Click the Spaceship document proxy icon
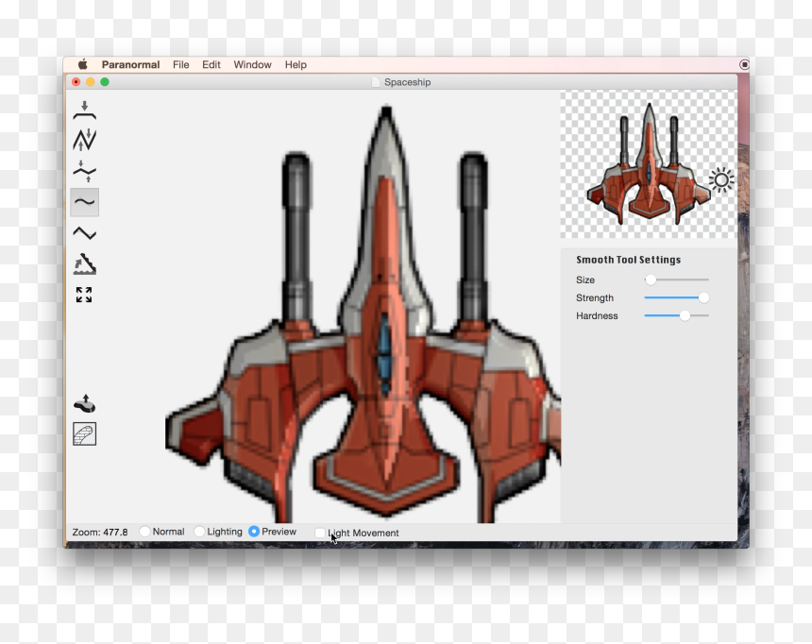 click(376, 82)
